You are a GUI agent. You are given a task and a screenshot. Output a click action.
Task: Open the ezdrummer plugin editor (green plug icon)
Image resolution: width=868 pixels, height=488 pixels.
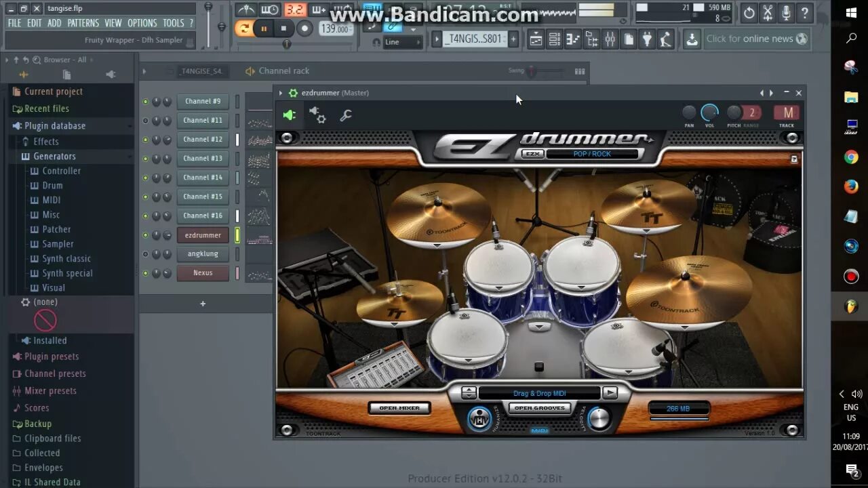290,115
